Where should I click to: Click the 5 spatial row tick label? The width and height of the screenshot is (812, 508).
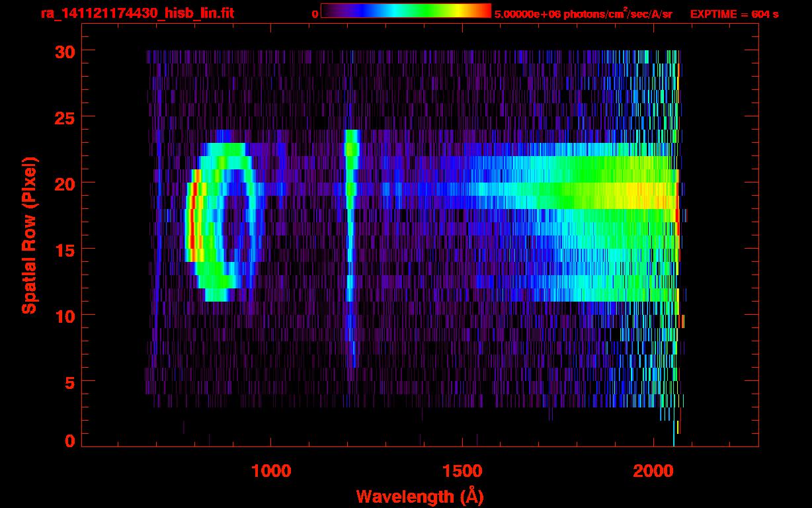click(x=69, y=382)
